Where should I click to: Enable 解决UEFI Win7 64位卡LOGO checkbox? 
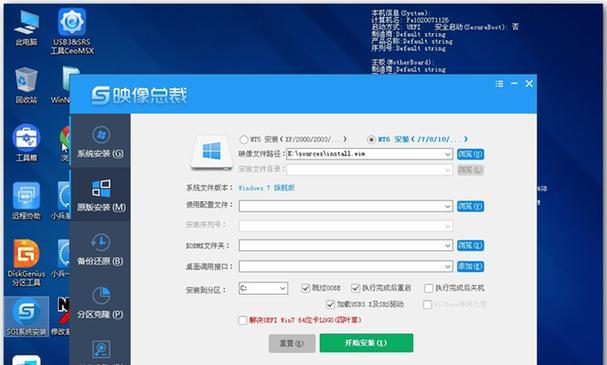click(x=243, y=320)
